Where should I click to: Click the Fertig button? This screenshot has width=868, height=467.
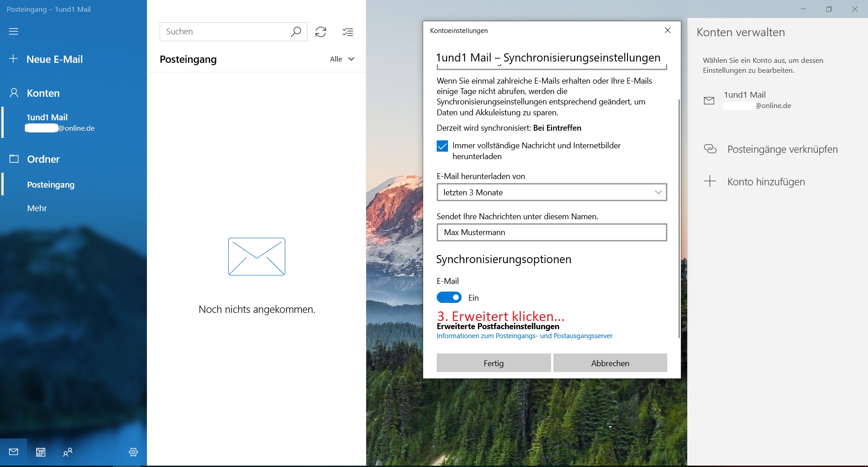494,363
